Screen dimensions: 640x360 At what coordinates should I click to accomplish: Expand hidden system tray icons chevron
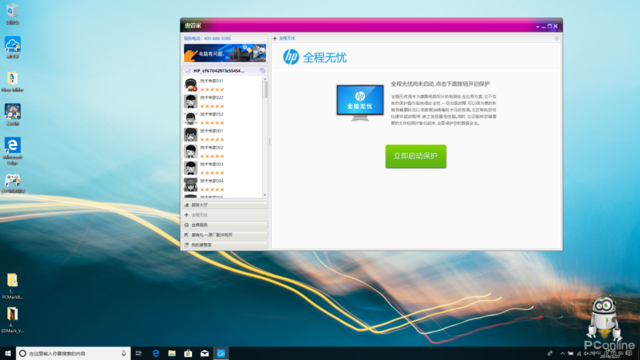pos(562,353)
